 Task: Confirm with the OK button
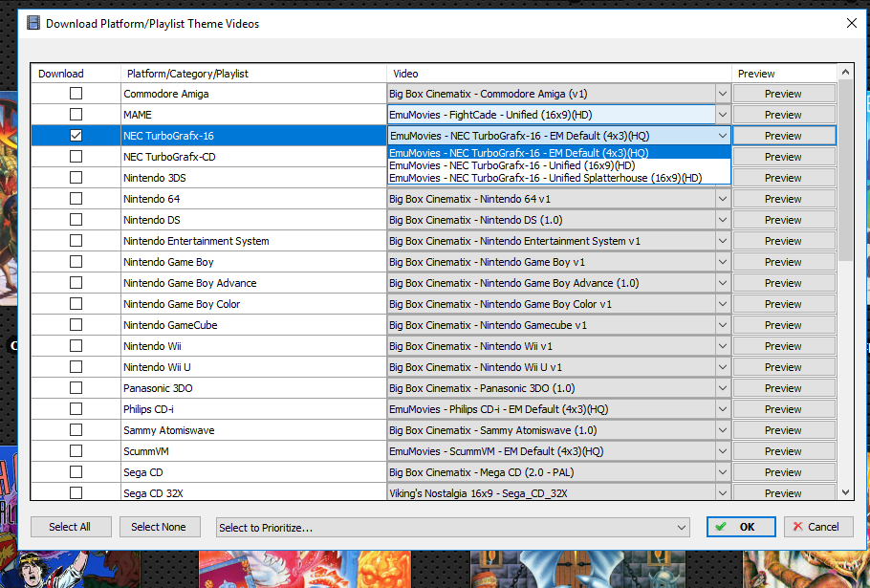741,527
